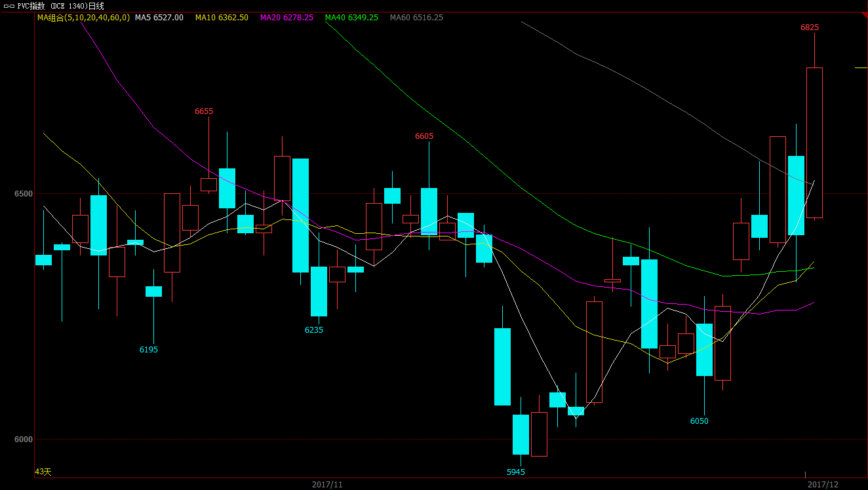Click the 6825 high price label
This screenshot has width=868, height=490.
[x=810, y=28]
